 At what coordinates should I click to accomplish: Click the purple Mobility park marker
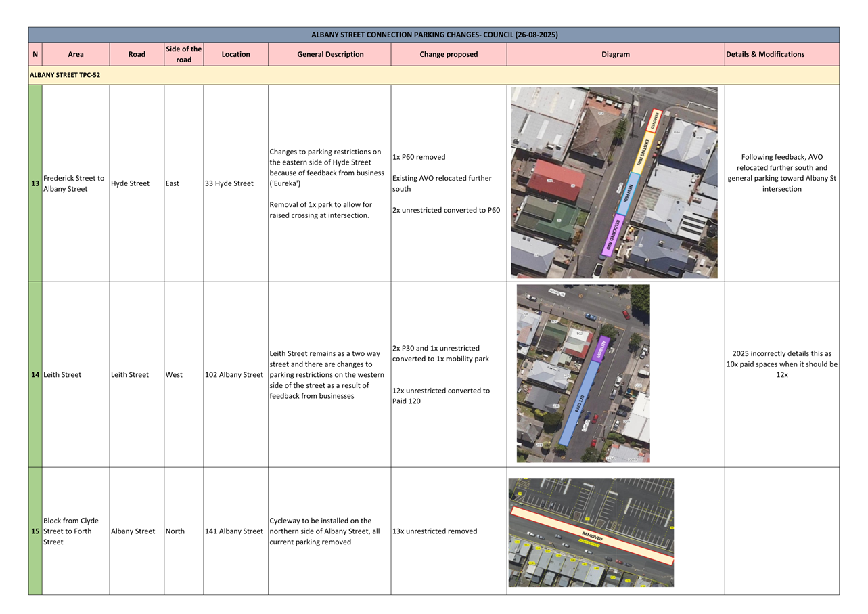click(600, 349)
